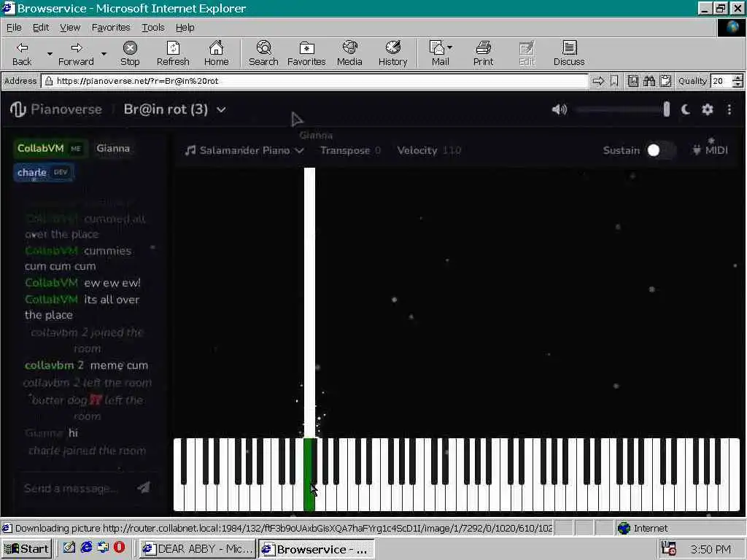Open the Media toolbar button
The height and width of the screenshot is (560, 747).
(349, 53)
